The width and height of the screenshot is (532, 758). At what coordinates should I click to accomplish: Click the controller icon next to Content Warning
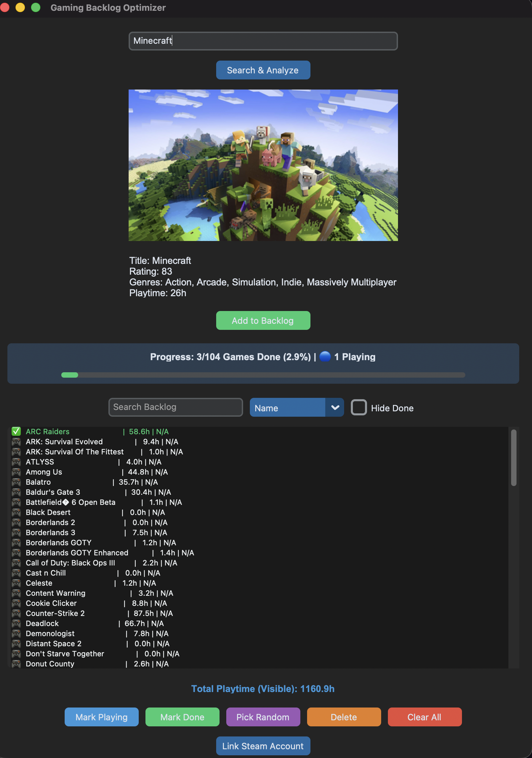pos(16,593)
